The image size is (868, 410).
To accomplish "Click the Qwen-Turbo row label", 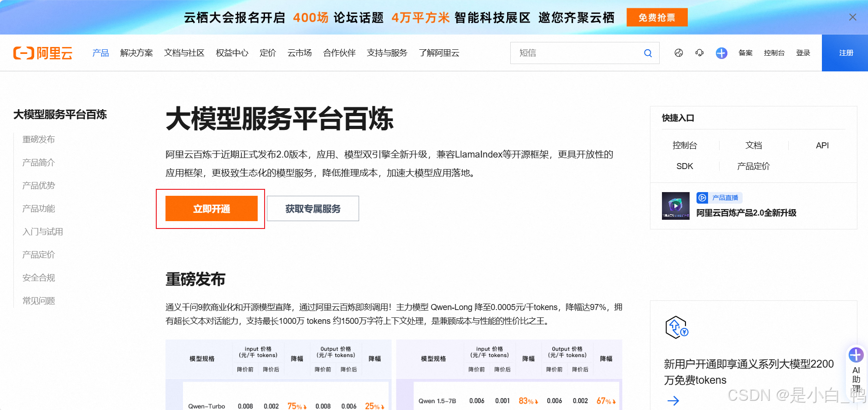I will (207, 406).
